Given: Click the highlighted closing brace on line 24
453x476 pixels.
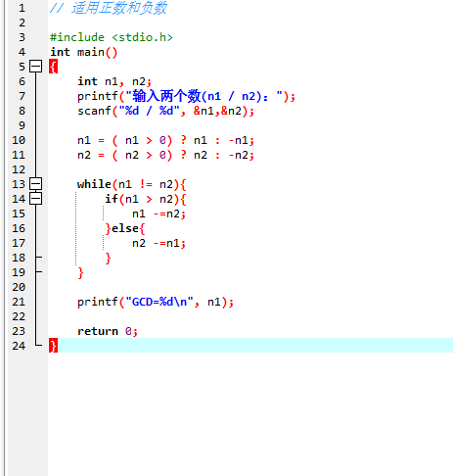Looking at the screenshot, I should [53, 346].
